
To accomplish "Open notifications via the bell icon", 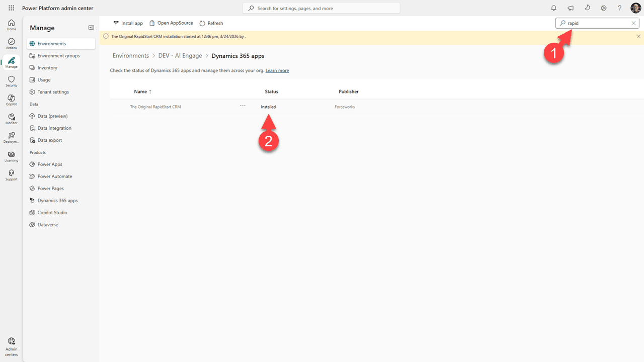I will pos(553,8).
